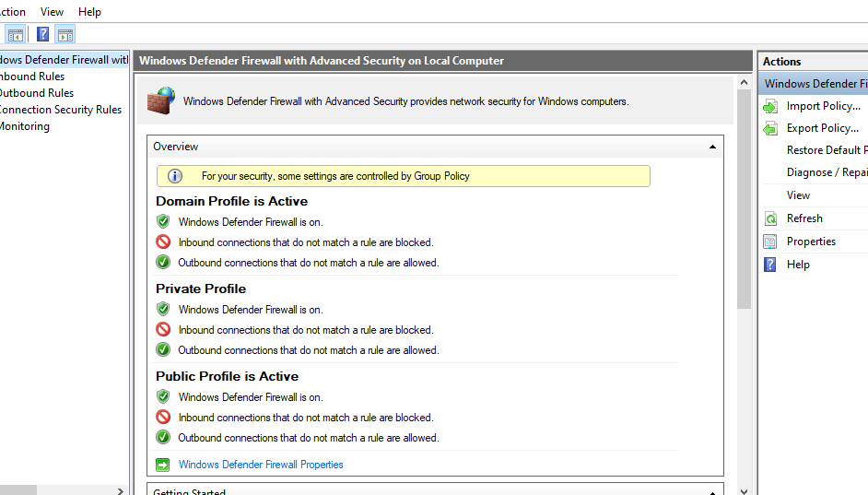Open the View menu in menu bar

tap(53, 12)
